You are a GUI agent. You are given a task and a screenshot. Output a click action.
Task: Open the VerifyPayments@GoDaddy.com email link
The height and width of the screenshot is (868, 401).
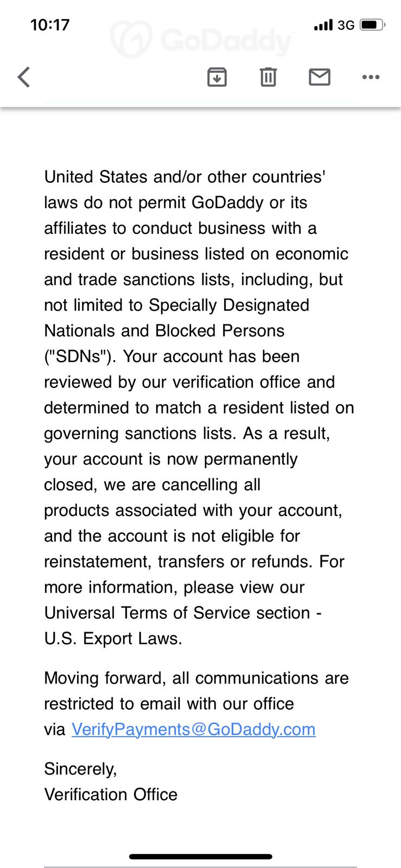click(x=193, y=729)
